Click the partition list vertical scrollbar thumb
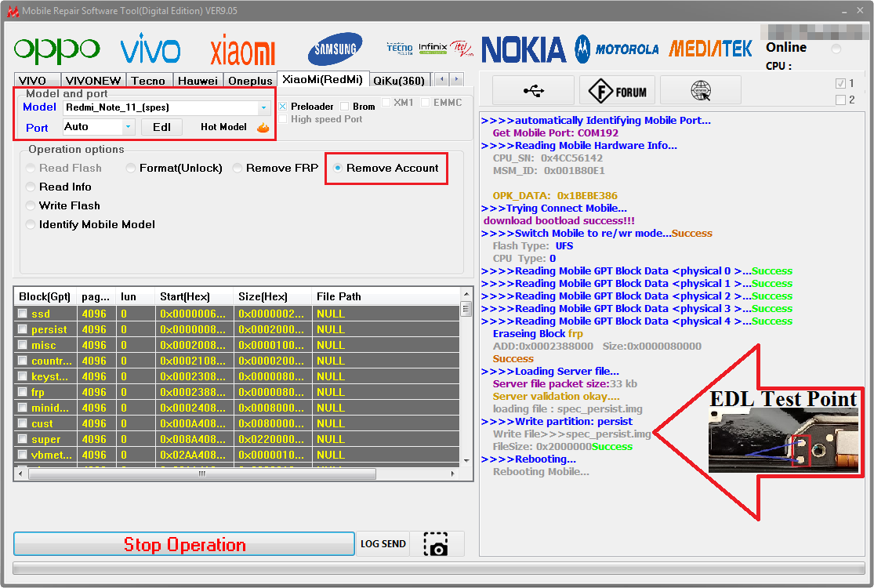The image size is (874, 588). tap(466, 308)
